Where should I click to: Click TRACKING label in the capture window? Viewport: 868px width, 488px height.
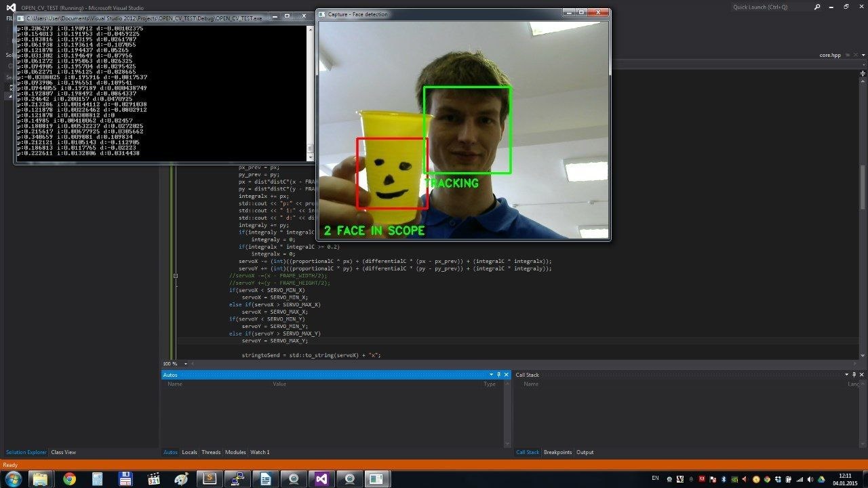[452, 183]
